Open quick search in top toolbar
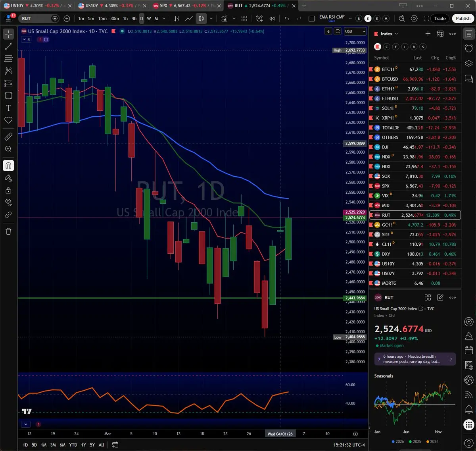Viewport: 476px width, 451px height. [401, 19]
